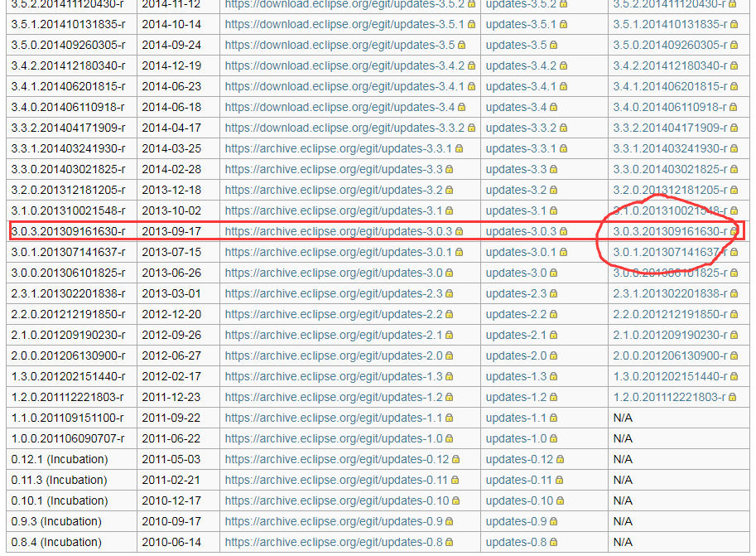Open https://archive.eclipse.org/egit/updates-0.9 link
Viewport: 756px width, 556px height.
point(334,521)
